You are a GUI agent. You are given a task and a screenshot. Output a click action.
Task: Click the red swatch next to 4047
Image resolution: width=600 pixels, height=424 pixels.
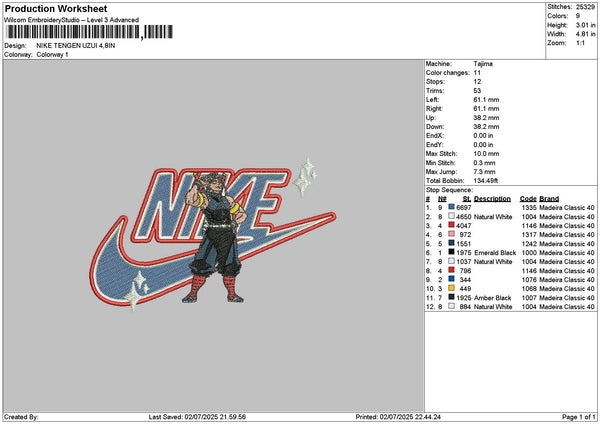pos(452,225)
